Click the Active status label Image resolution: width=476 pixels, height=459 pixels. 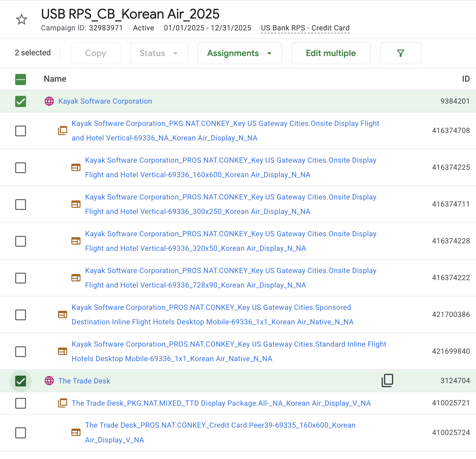143,28
